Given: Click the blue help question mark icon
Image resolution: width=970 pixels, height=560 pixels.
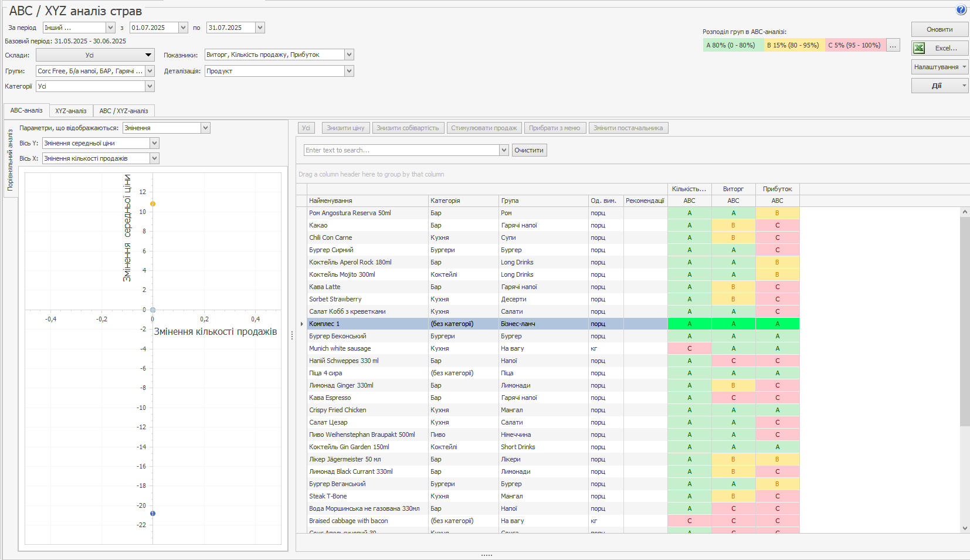Looking at the screenshot, I should coord(961,9).
